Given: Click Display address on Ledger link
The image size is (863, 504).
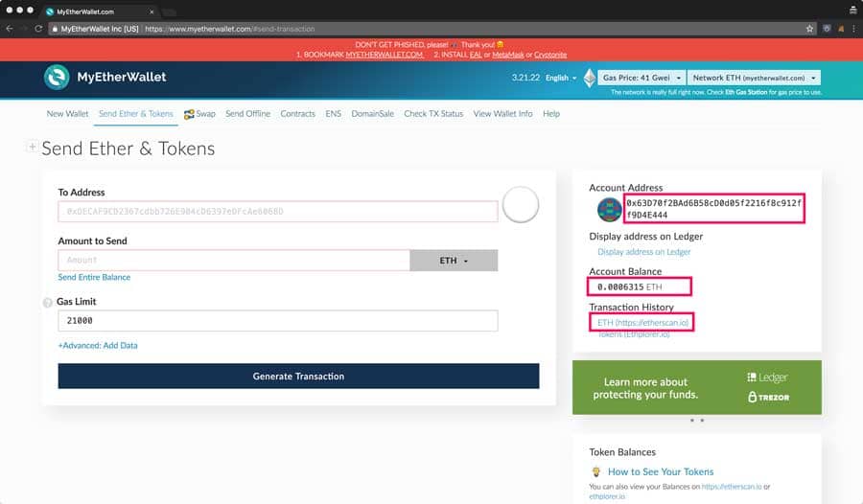Looking at the screenshot, I should tap(644, 252).
